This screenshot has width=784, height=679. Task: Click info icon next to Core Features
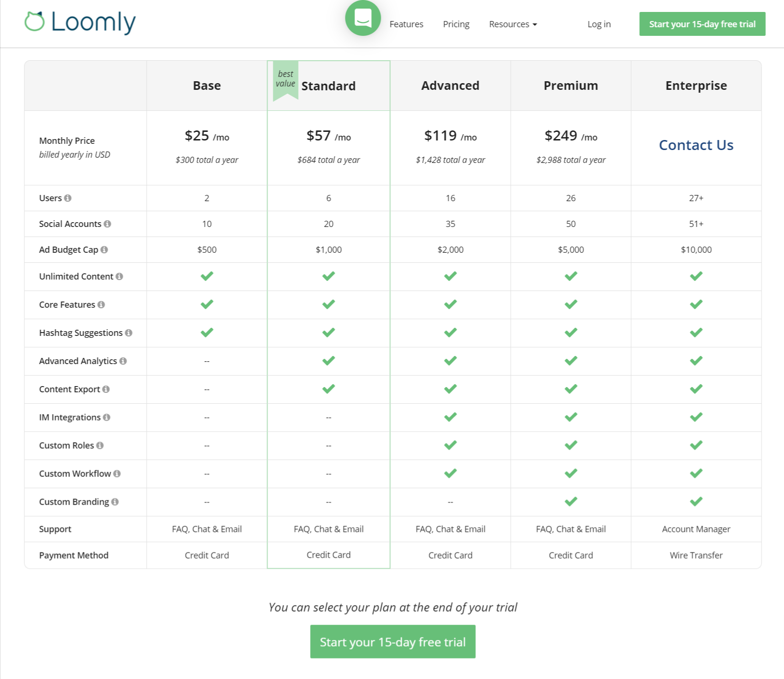coord(101,304)
